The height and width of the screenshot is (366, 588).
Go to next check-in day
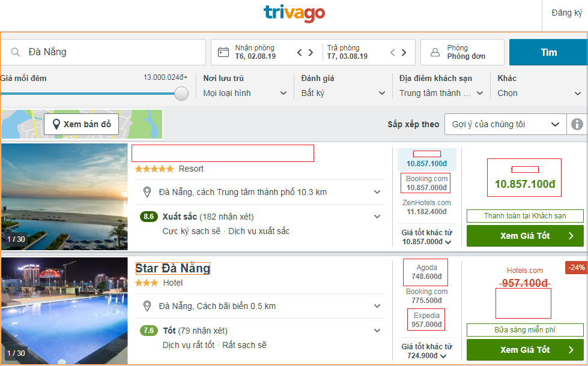[311, 52]
